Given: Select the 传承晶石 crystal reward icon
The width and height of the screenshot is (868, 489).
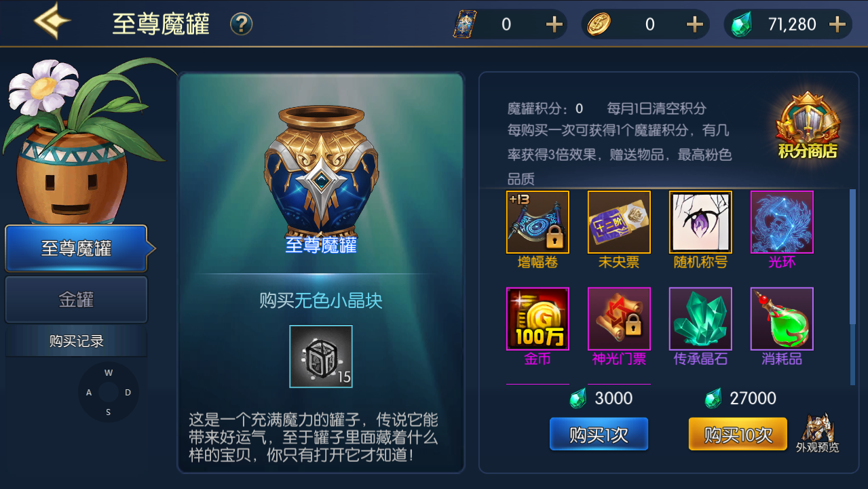Looking at the screenshot, I should tap(700, 319).
